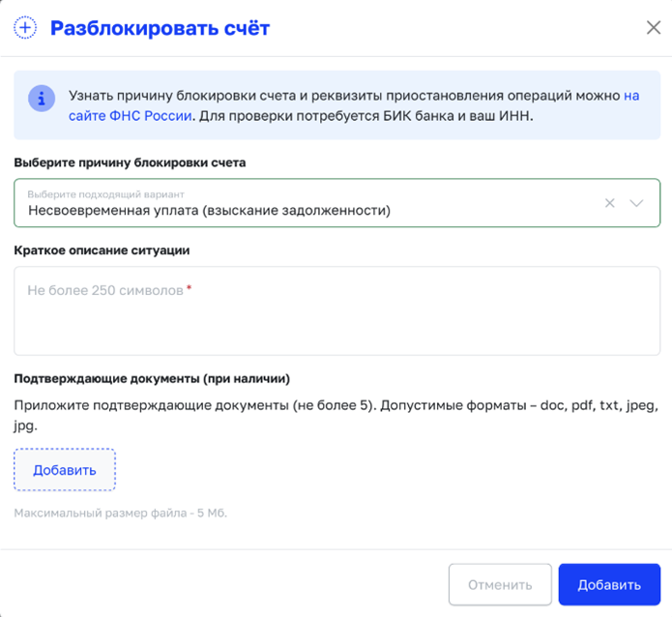Click the Отменить button
Image resolution: width=672 pixels, height=617 pixels.
pyautogui.click(x=500, y=584)
